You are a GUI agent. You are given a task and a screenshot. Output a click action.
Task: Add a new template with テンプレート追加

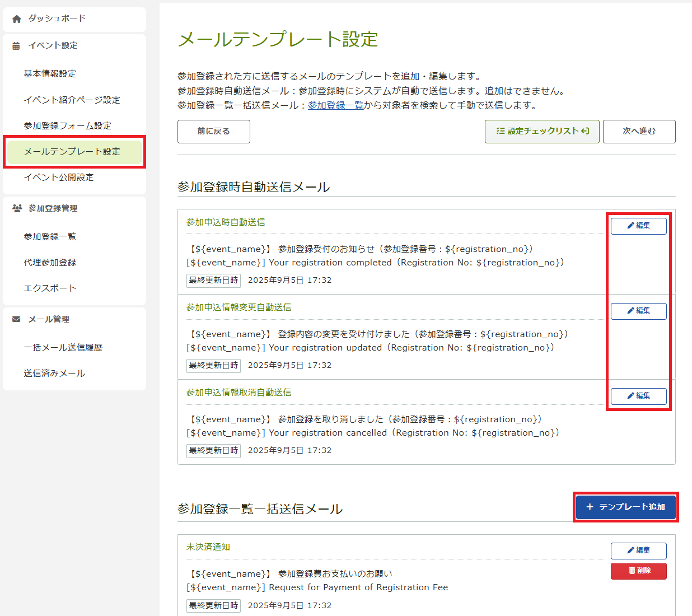pos(625,507)
